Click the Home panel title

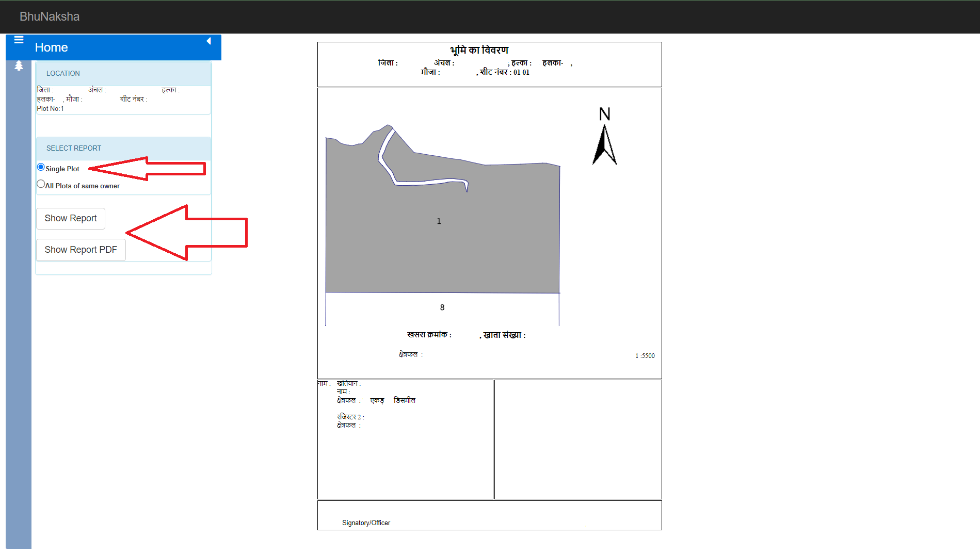click(51, 47)
